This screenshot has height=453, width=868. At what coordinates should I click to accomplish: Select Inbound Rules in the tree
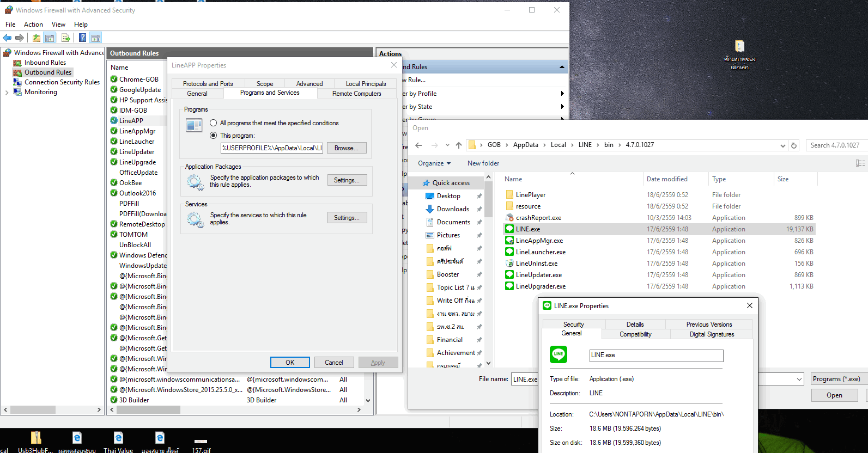tap(45, 63)
